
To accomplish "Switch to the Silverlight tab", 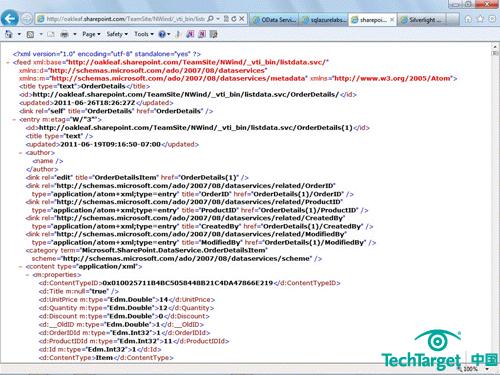I will (421, 20).
